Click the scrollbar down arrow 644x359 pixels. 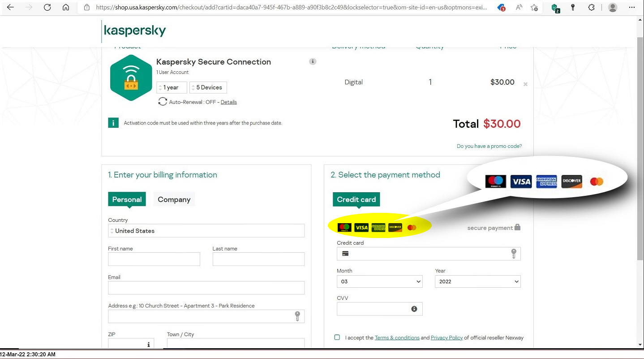point(640,345)
